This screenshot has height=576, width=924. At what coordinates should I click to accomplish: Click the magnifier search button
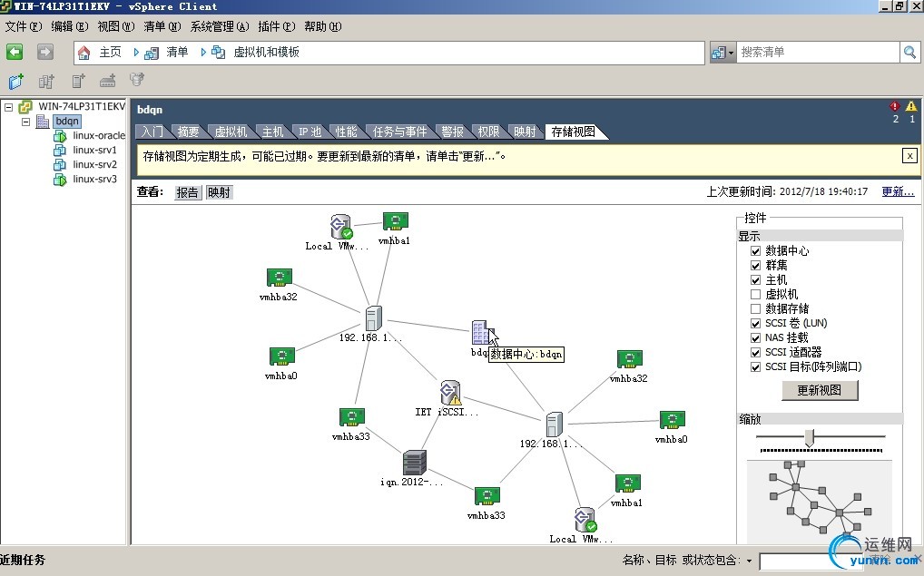point(909,53)
